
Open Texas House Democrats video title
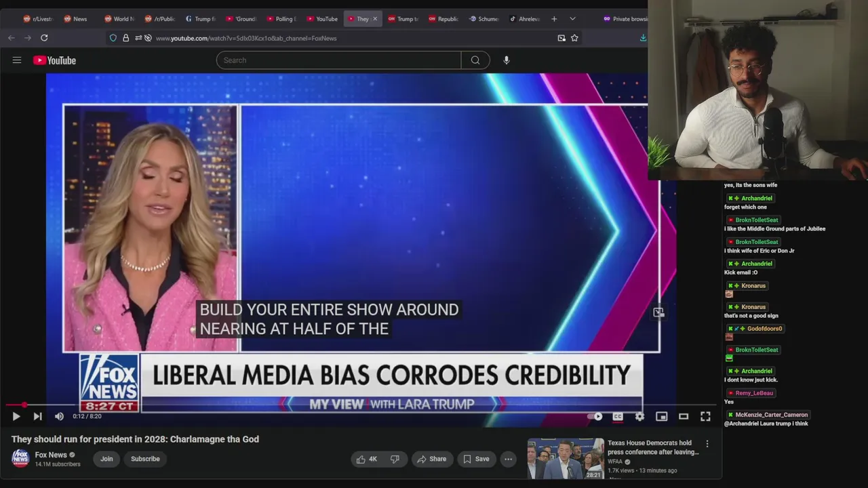pos(653,447)
